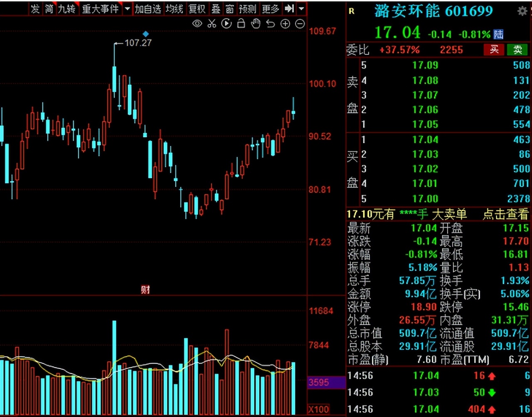Select buy level 4 price 17.01
The width and height of the screenshot is (532, 417).
tap(425, 184)
